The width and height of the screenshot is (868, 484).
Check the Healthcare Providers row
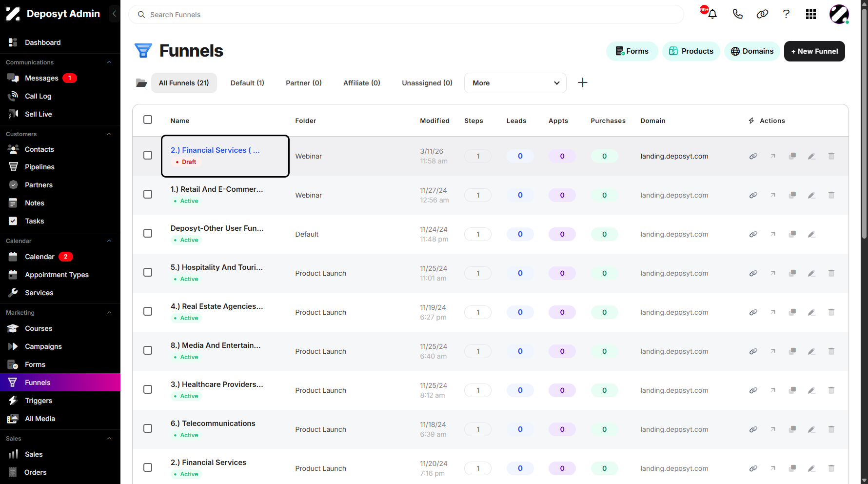tap(148, 389)
